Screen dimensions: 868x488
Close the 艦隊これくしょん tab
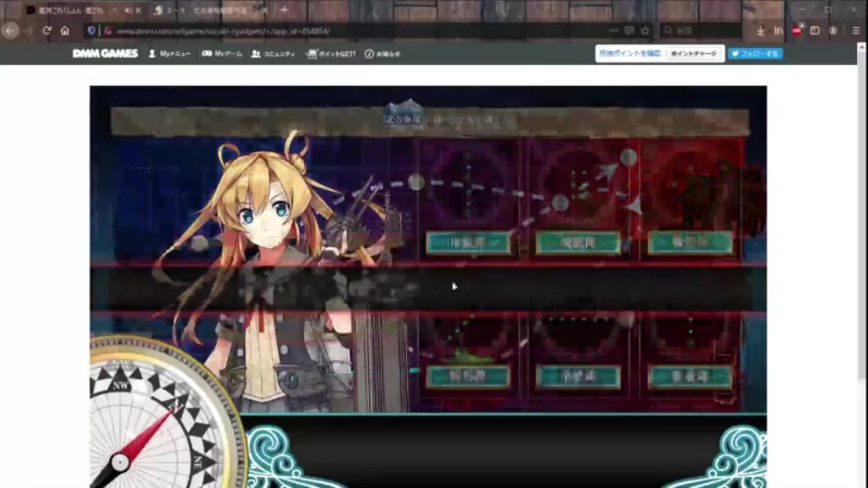coord(138,10)
